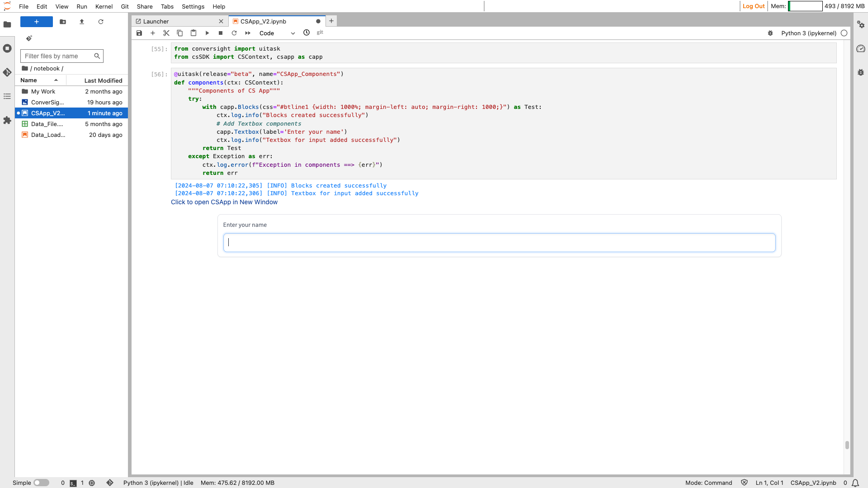868x488 pixels.
Task: Cut selected cell with scissors icon
Action: point(166,33)
